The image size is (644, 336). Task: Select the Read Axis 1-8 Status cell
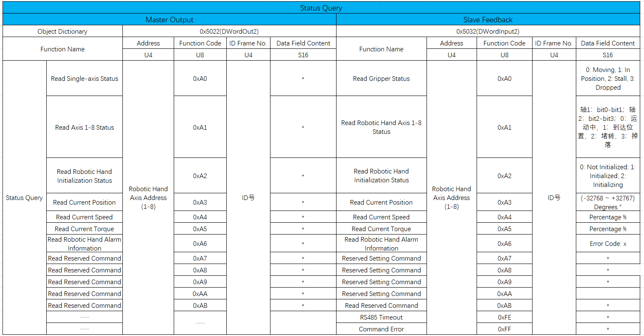pos(85,127)
